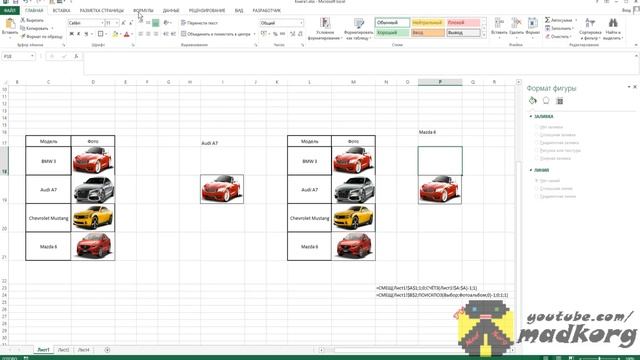Click Merge and Center (Объединить и поместить в центре)
Screen dimensions: 640x360
(x=216, y=34)
